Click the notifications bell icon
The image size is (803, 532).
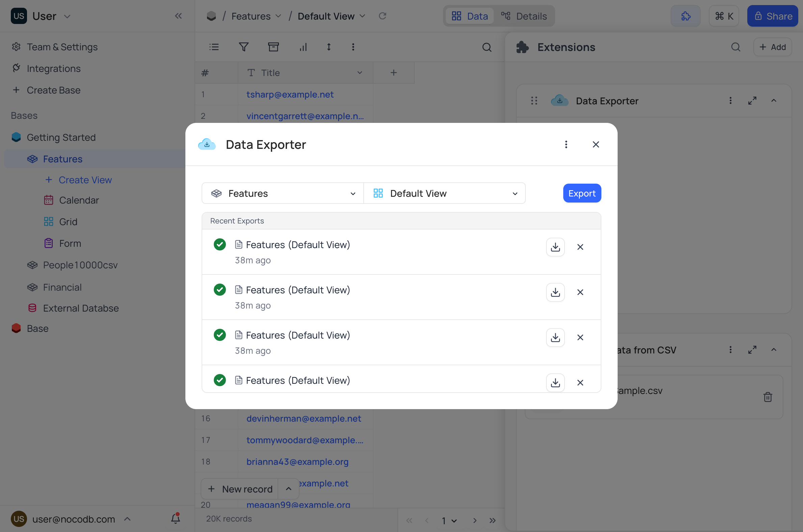click(x=176, y=518)
